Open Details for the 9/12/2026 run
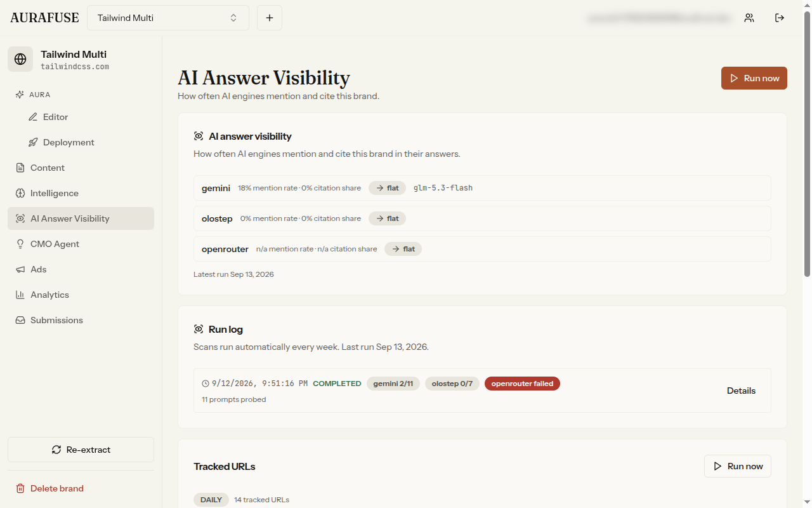Screen dimensions: 812x508 point(741,391)
